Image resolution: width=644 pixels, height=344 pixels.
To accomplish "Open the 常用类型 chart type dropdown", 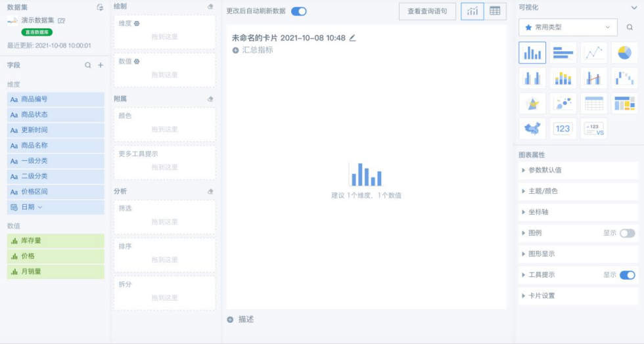I will (x=568, y=28).
